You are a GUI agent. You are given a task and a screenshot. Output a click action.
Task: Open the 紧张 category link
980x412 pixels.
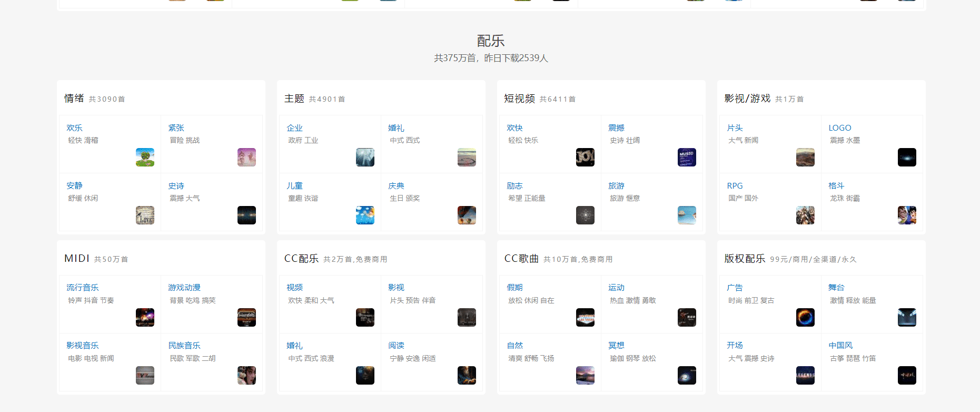(x=176, y=127)
